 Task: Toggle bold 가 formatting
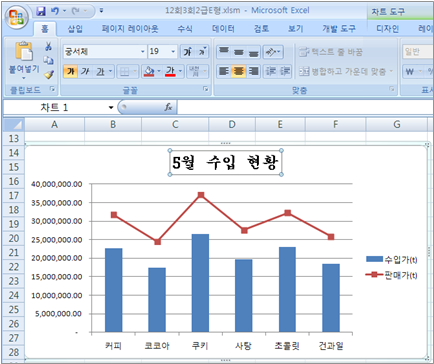[71, 71]
